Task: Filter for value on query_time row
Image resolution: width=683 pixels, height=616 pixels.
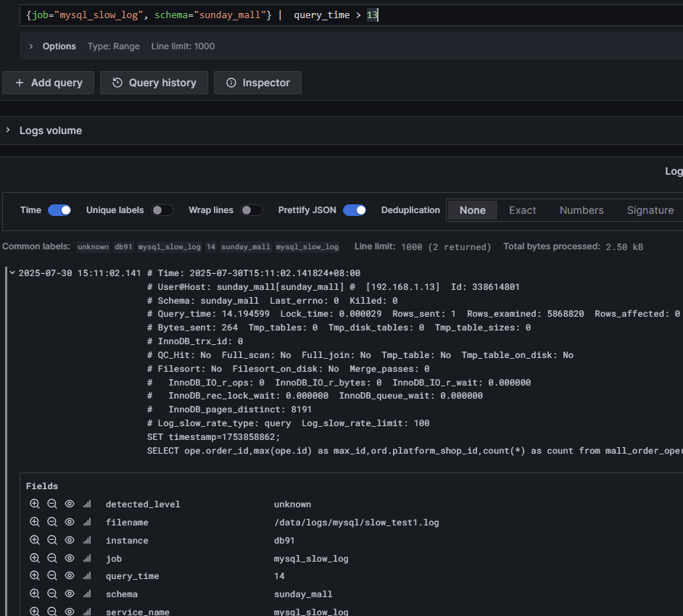Action: (34, 575)
